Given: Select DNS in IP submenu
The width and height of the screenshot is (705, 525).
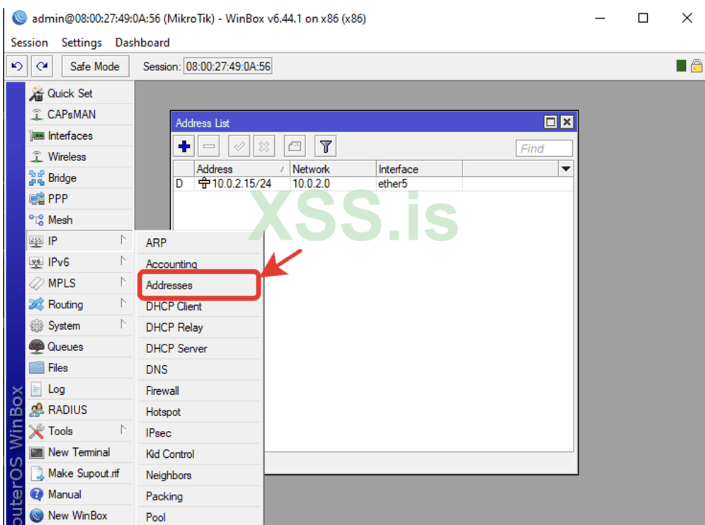Looking at the screenshot, I should [199, 369].
